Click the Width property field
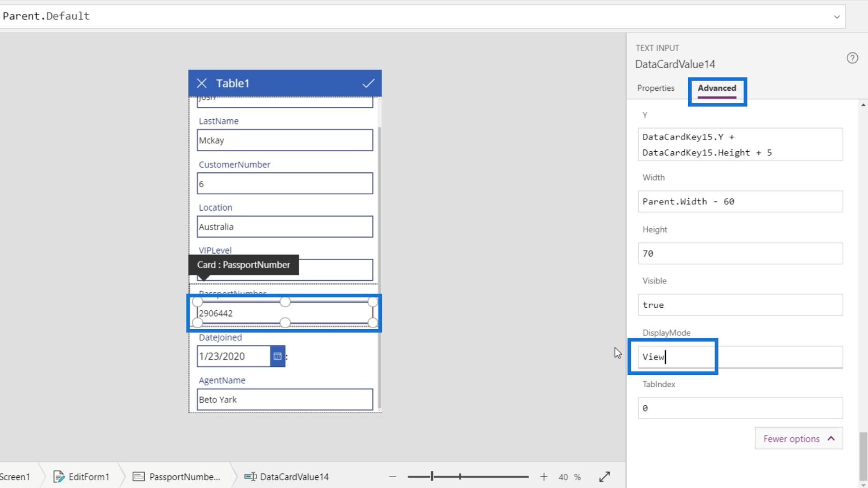Image resolution: width=868 pixels, height=488 pixels. pyautogui.click(x=740, y=201)
